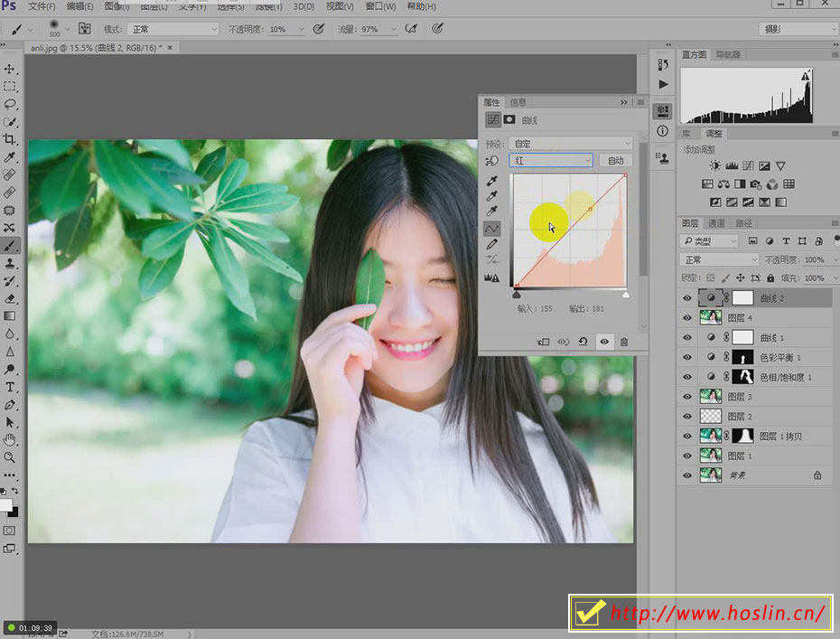840x639 pixels.
Task: Expand the brush preset picker arrow
Action: click(68, 29)
